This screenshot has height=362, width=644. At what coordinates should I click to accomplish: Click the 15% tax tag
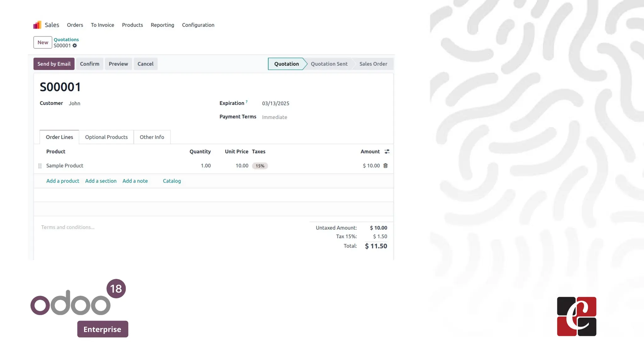click(260, 166)
